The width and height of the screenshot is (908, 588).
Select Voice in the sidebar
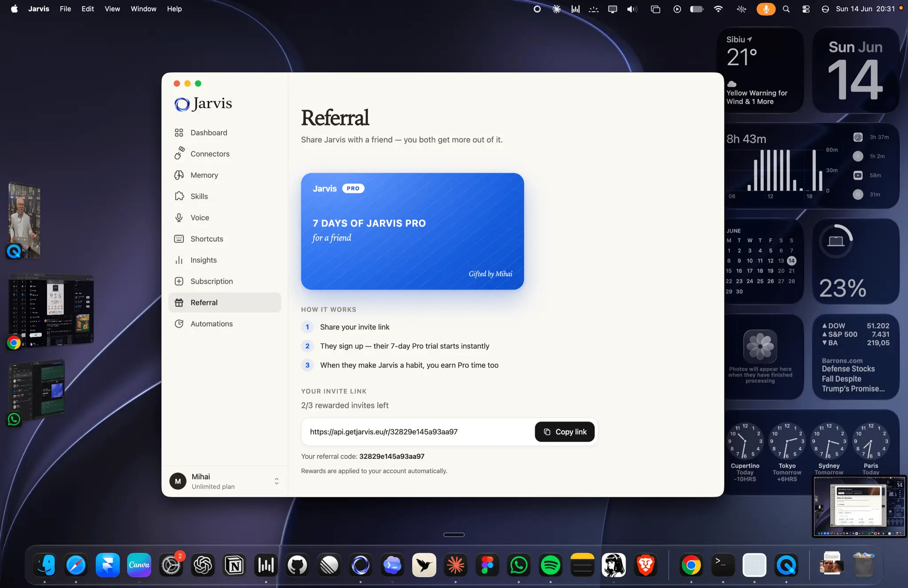coord(224,218)
